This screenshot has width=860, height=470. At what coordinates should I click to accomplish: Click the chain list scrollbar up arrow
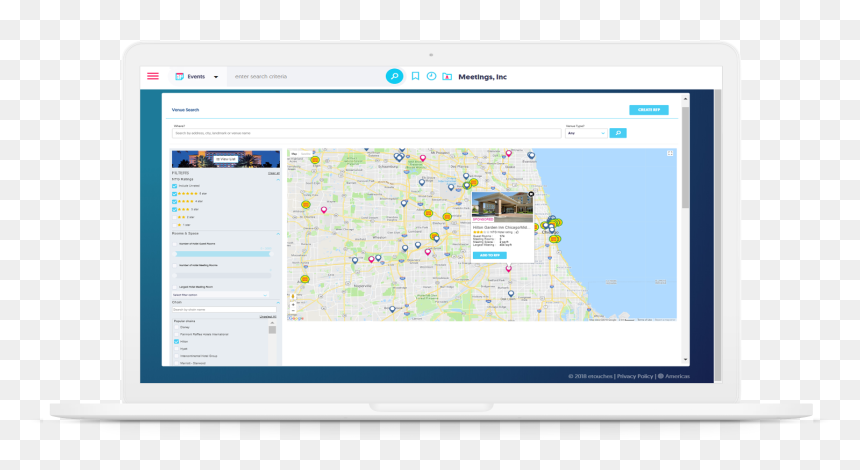click(272, 324)
